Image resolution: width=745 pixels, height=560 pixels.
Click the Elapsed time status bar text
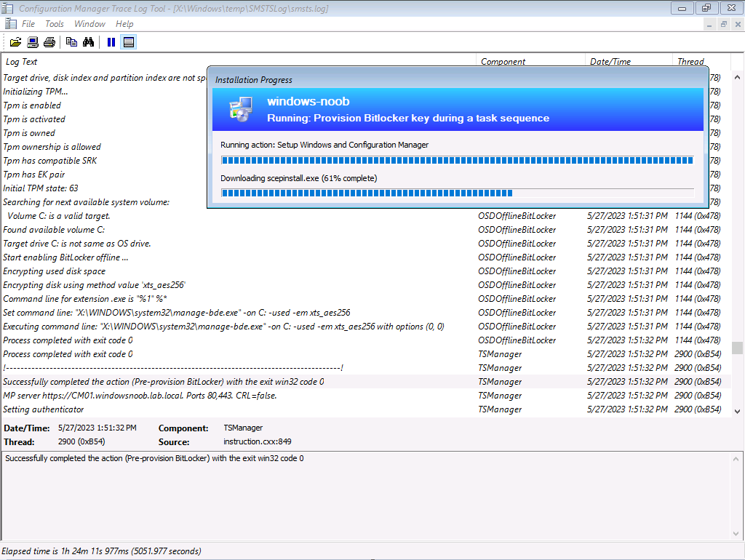tap(101, 551)
